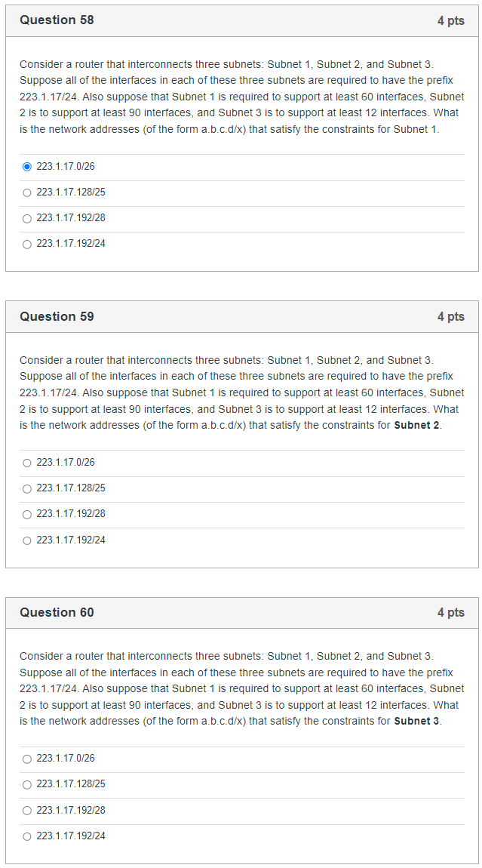Click the Question 59 heading

(x=56, y=316)
